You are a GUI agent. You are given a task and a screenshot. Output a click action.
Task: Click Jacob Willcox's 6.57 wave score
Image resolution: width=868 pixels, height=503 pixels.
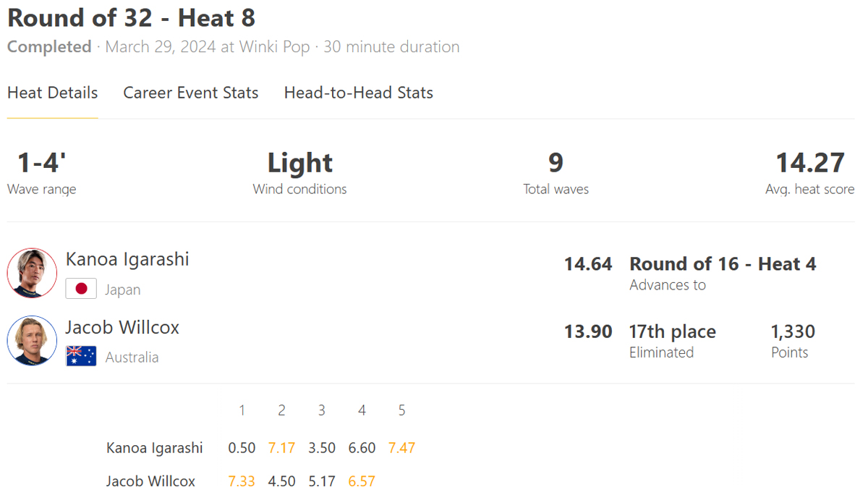click(x=362, y=481)
